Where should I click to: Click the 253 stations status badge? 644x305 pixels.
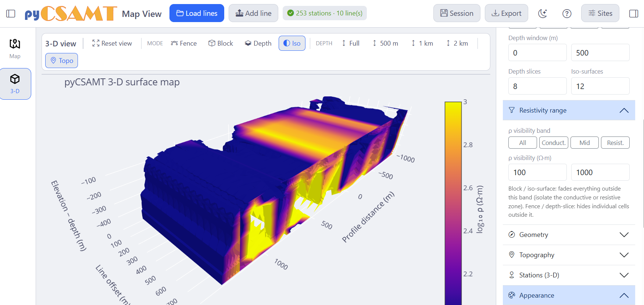325,13
